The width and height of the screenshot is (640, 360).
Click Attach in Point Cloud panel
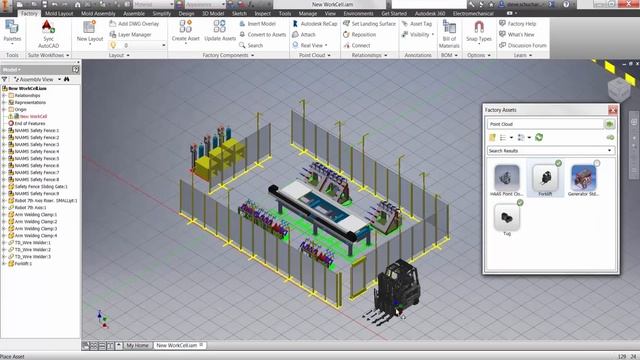tap(304, 35)
